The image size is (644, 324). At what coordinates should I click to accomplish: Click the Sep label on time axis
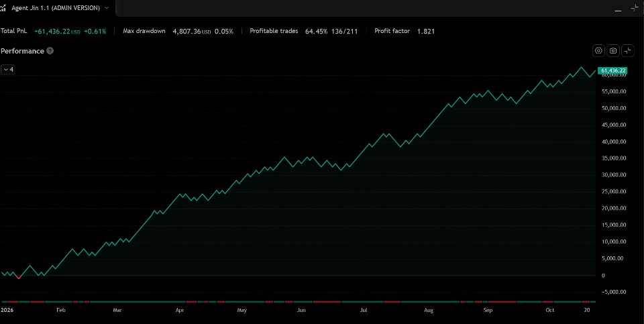pyautogui.click(x=488, y=311)
